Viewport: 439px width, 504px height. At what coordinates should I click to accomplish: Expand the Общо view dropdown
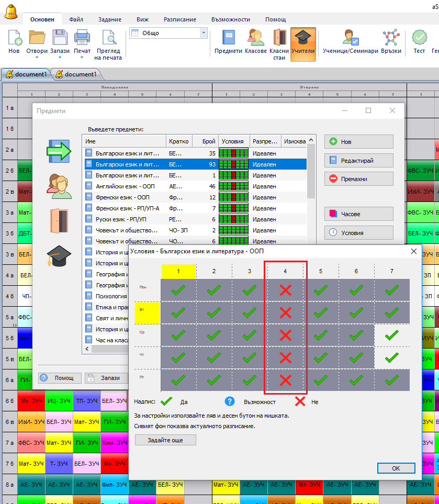click(x=204, y=33)
